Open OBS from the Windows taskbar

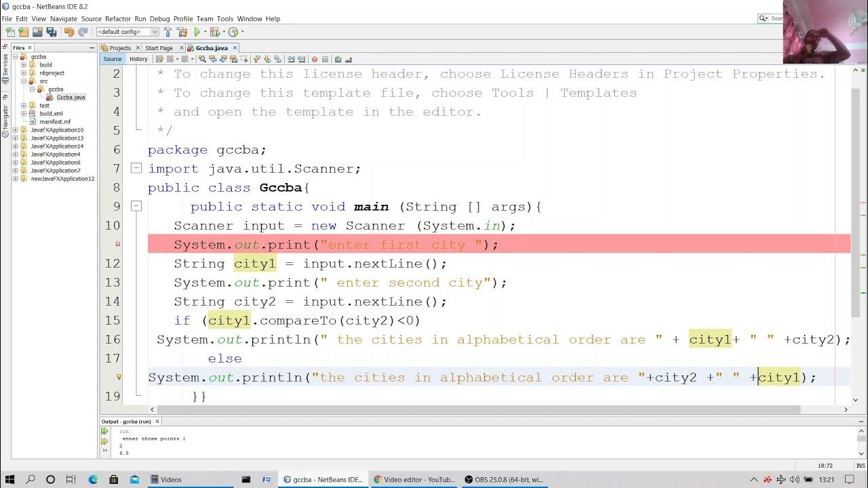click(x=504, y=479)
